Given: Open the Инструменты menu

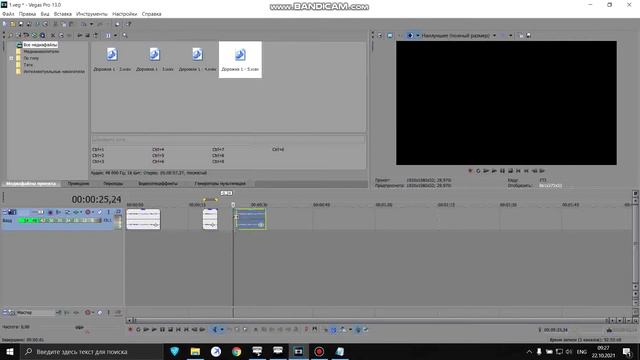Looking at the screenshot, I should [92, 14].
